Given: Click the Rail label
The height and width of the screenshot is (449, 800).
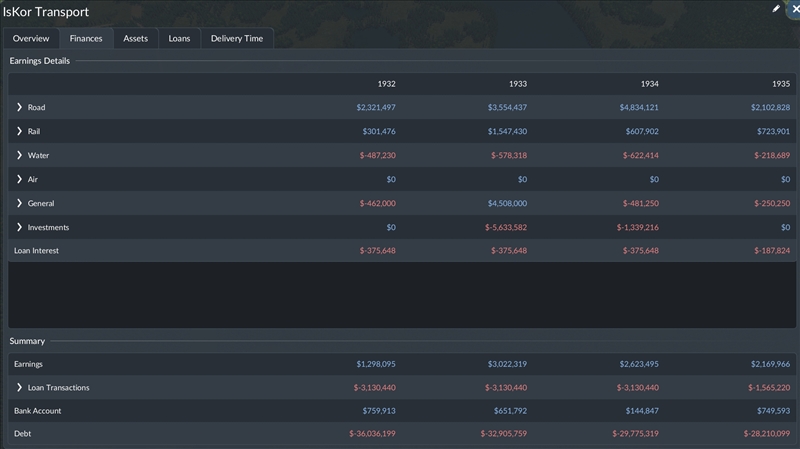Looking at the screenshot, I should [34, 131].
